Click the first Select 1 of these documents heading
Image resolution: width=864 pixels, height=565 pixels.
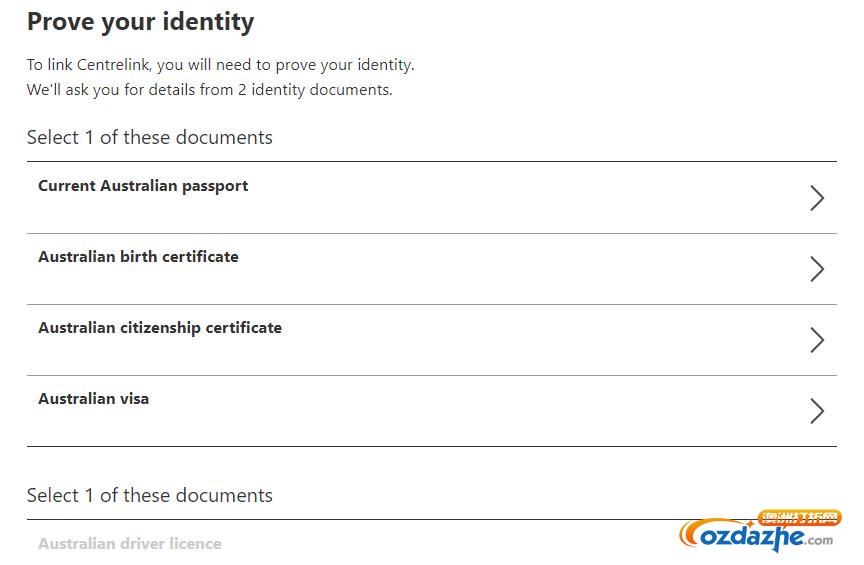(x=150, y=137)
